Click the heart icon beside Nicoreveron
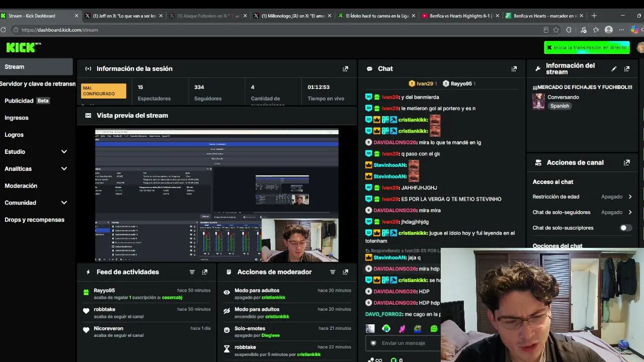 point(86,330)
